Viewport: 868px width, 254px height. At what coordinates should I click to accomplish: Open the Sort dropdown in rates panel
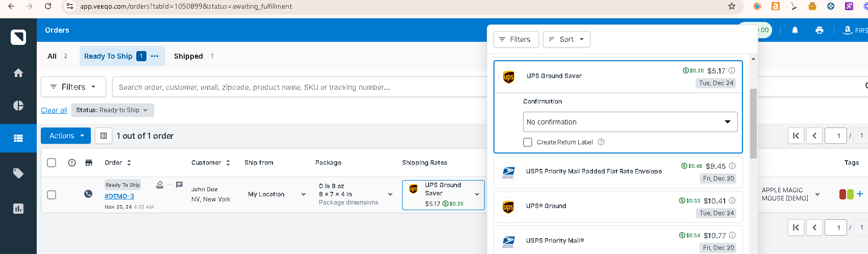coord(566,39)
